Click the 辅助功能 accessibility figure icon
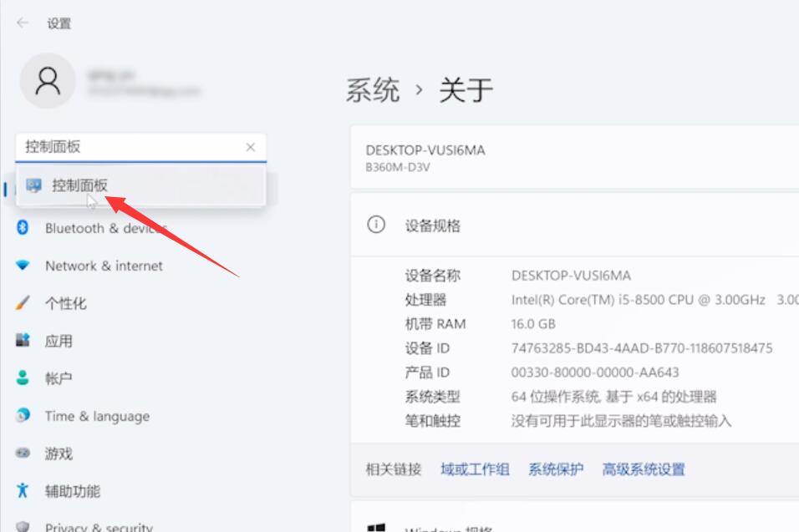799x532 pixels. click(23, 490)
